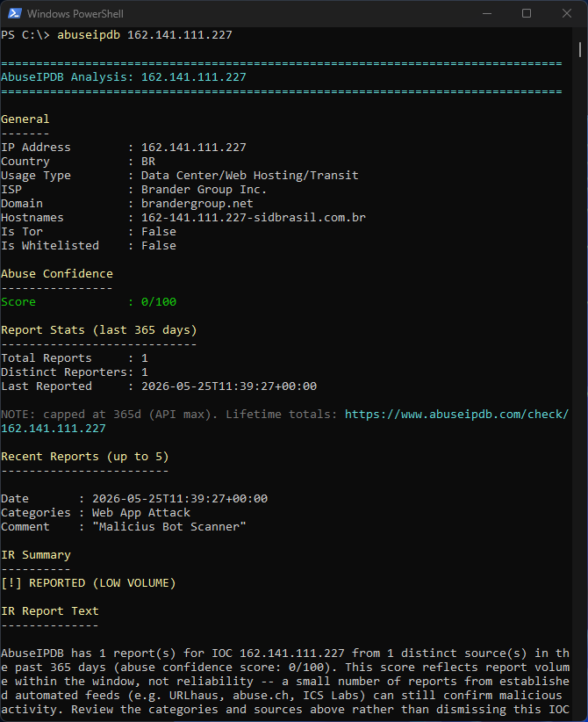The width and height of the screenshot is (588, 722).
Task: Click the comment 'Malicius Bot Scanner'
Action: click(169, 527)
